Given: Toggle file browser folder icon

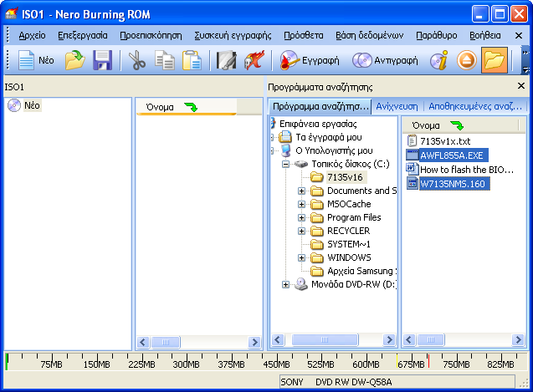Looking at the screenshot, I should pyautogui.click(x=495, y=60).
